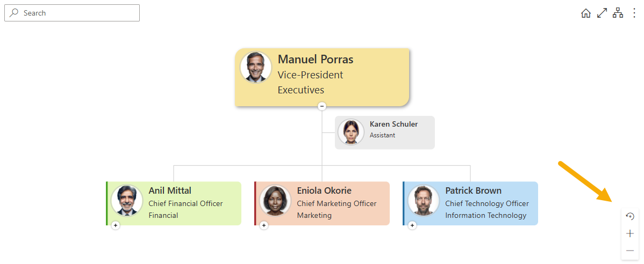644x264 pixels.
Task: Zoom in with the plus icon
Action: [x=629, y=233]
